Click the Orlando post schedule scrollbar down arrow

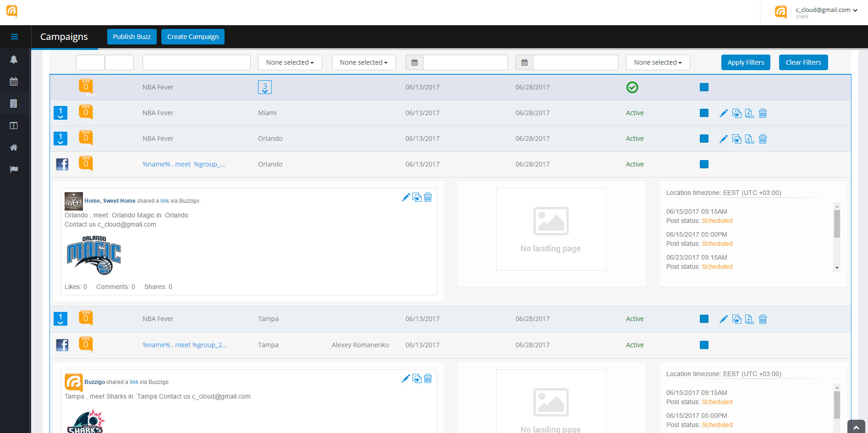click(x=837, y=268)
